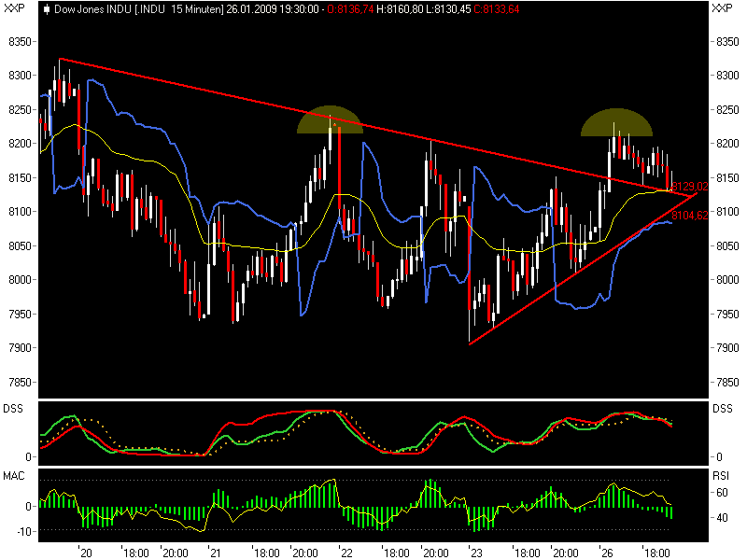
Task: Click the 8350 label on the left price scale
Action: pyautogui.click(x=19, y=40)
